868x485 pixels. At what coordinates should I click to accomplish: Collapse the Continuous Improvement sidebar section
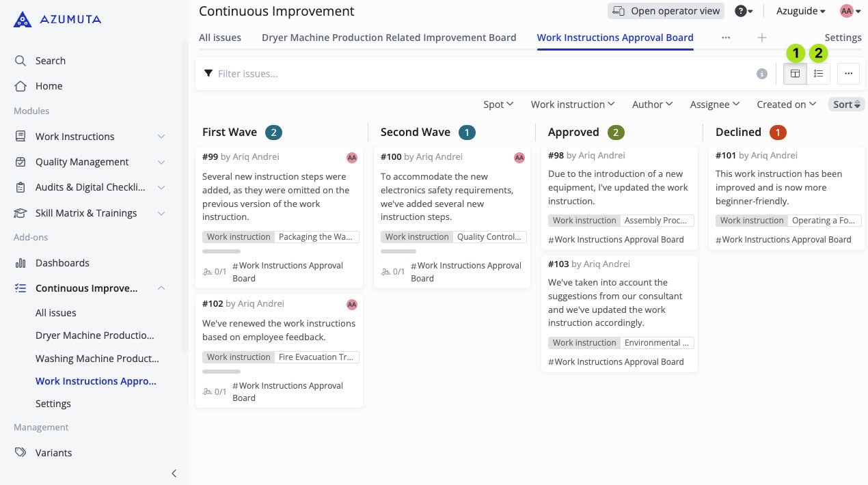pos(161,288)
